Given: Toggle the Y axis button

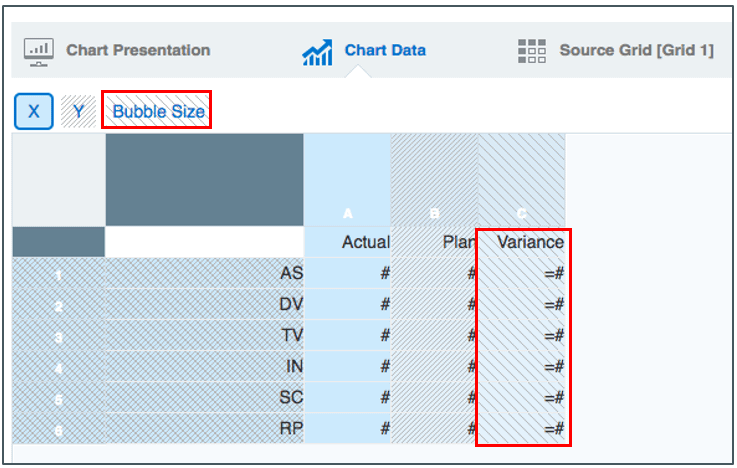Looking at the screenshot, I should tap(78, 111).
